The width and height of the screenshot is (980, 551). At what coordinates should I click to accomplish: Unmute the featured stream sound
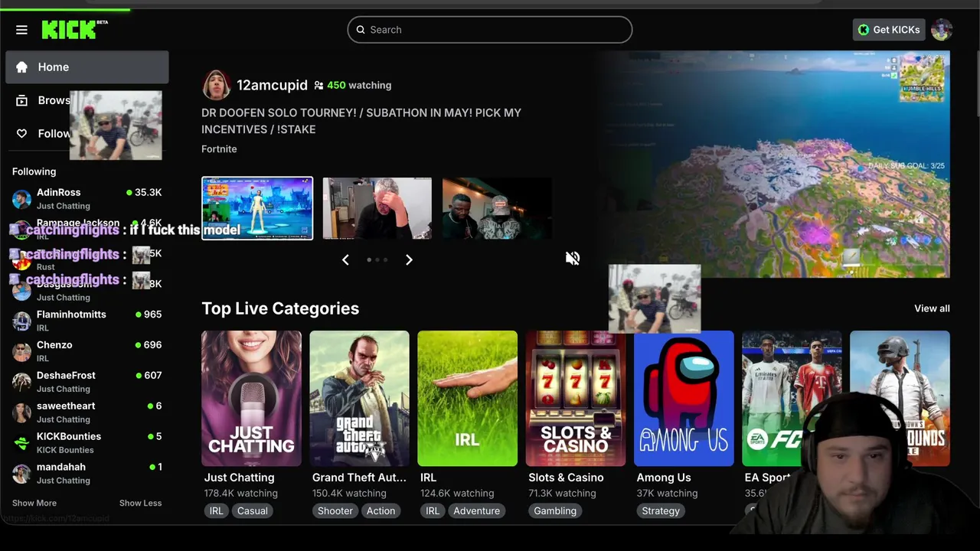tap(573, 258)
